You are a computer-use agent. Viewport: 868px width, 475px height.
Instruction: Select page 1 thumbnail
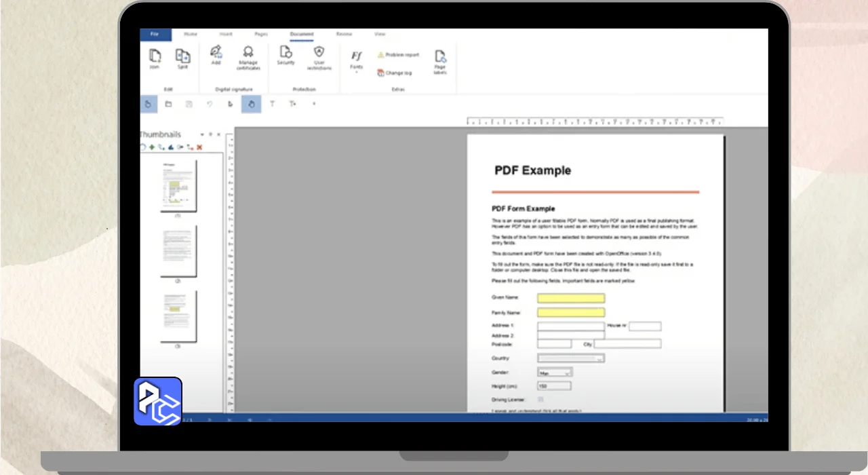coord(178,185)
